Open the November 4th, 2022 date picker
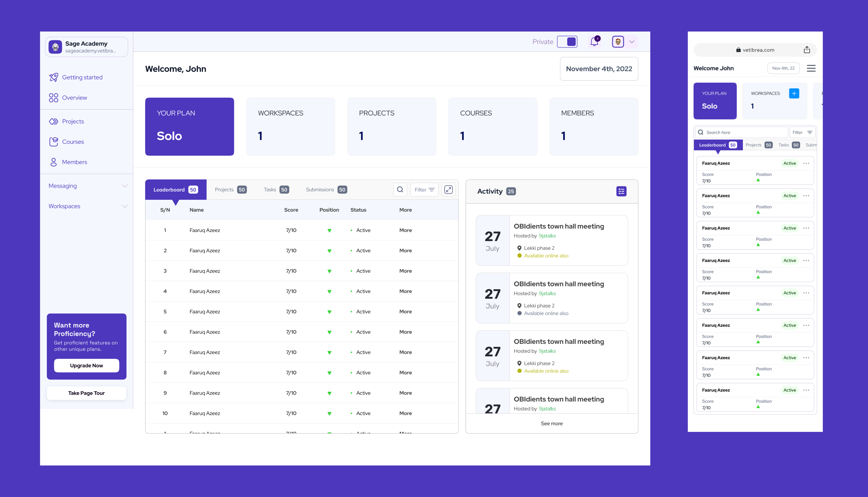This screenshot has height=497, width=868. click(x=599, y=69)
